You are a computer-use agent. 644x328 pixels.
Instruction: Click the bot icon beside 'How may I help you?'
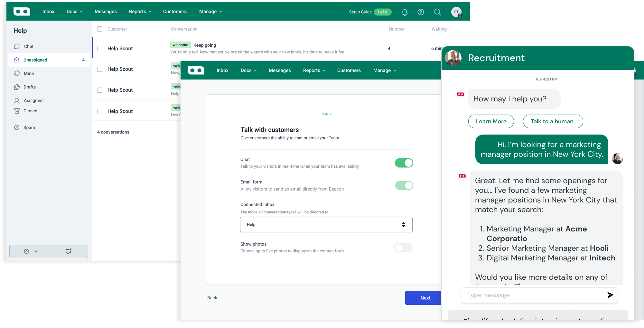click(461, 94)
